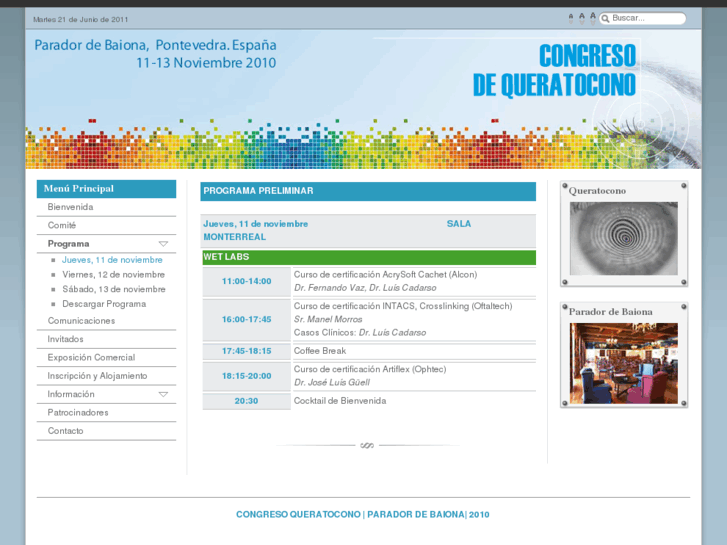Image resolution: width=727 pixels, height=545 pixels.
Task: Click 'Dr. José Luis Güell' speaker name
Action: [332, 383]
